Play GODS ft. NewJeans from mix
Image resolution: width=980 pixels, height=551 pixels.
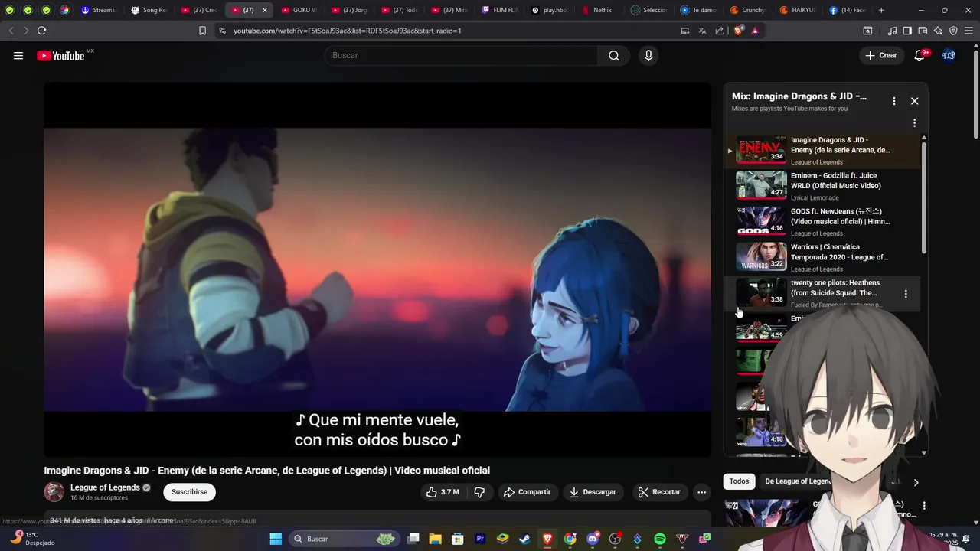tap(822, 222)
